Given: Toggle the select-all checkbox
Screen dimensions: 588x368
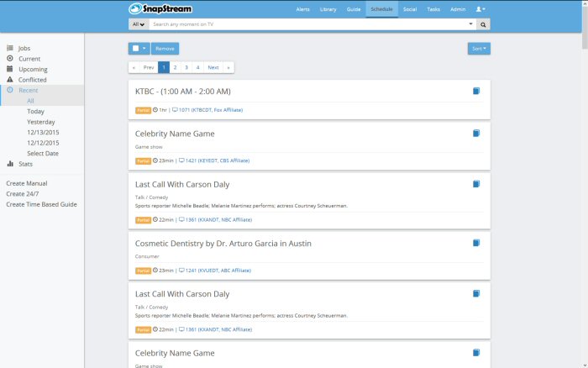Looking at the screenshot, I should pyautogui.click(x=136, y=49).
